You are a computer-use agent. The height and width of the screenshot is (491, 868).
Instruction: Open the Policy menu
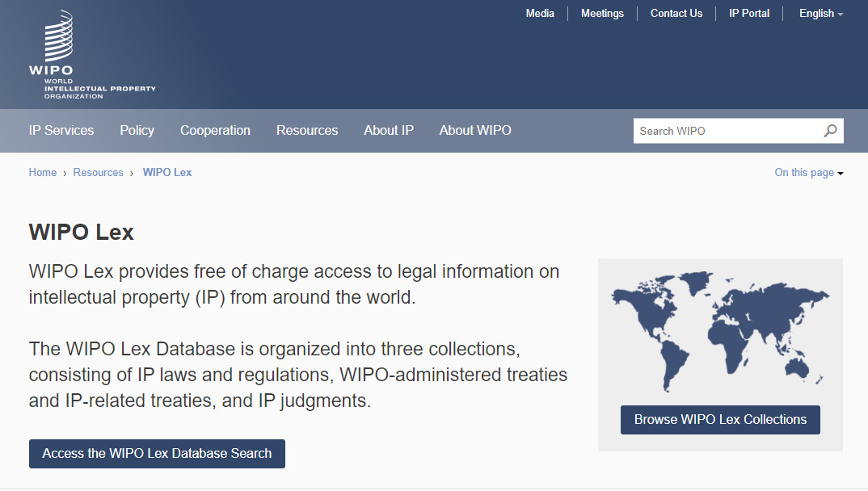point(137,131)
